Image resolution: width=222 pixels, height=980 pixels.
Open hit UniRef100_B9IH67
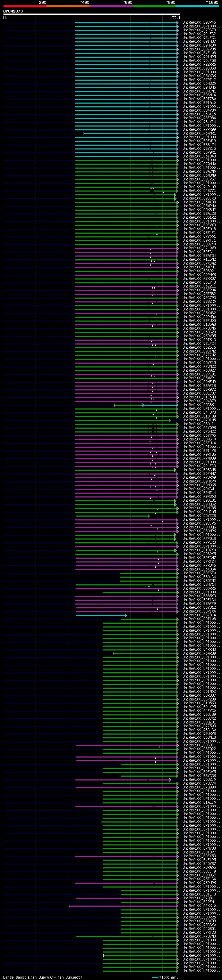[x=199, y=41]
